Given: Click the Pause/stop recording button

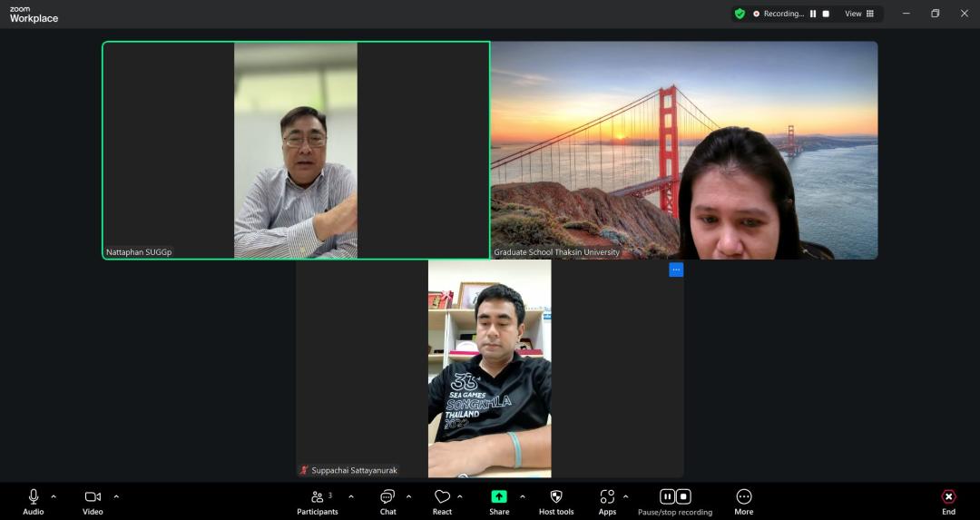Looking at the screenshot, I should click(x=675, y=500).
